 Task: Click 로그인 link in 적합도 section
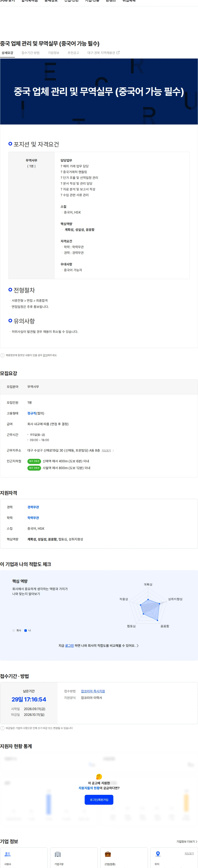(x=70, y=646)
